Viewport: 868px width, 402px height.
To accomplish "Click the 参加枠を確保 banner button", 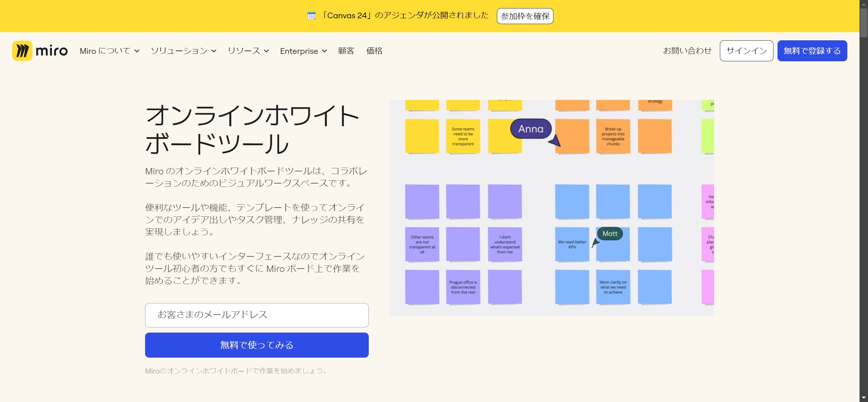I will click(x=525, y=16).
